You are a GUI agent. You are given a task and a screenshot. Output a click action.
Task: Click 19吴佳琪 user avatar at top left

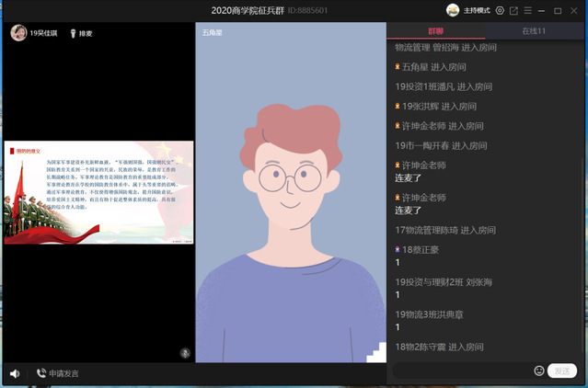click(17, 33)
